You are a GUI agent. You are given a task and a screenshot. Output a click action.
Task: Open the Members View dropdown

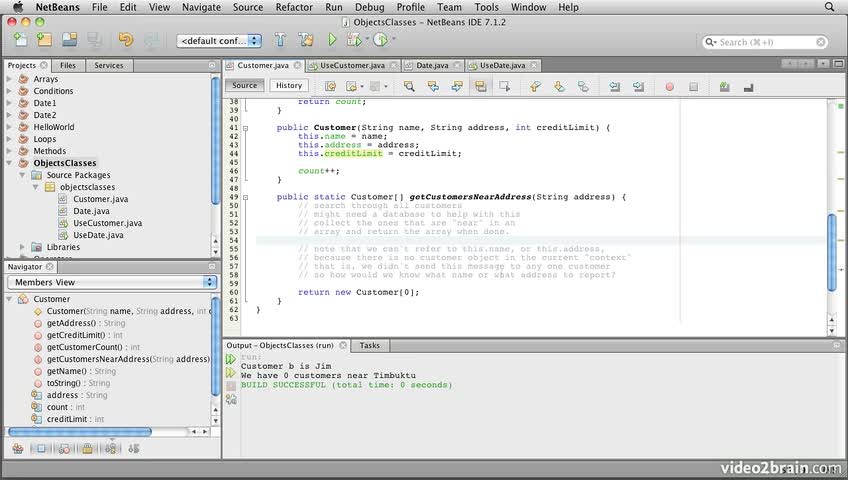click(111, 282)
